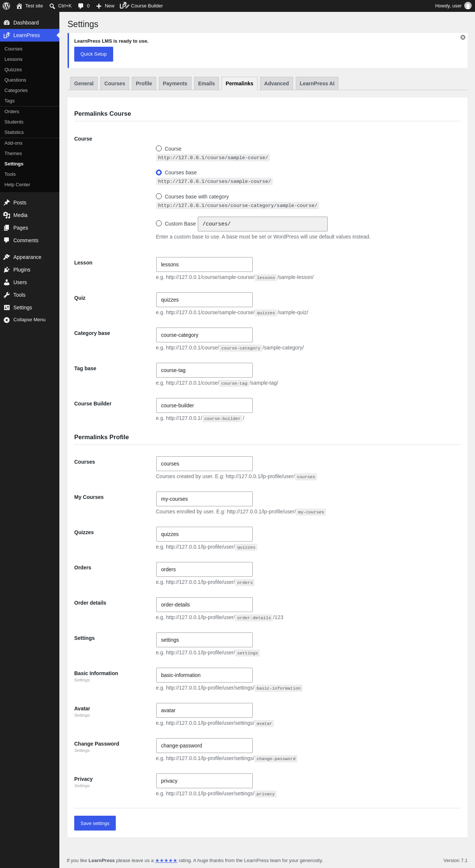Click the Lesson slug input field
The image size is (475, 868).
(x=204, y=264)
